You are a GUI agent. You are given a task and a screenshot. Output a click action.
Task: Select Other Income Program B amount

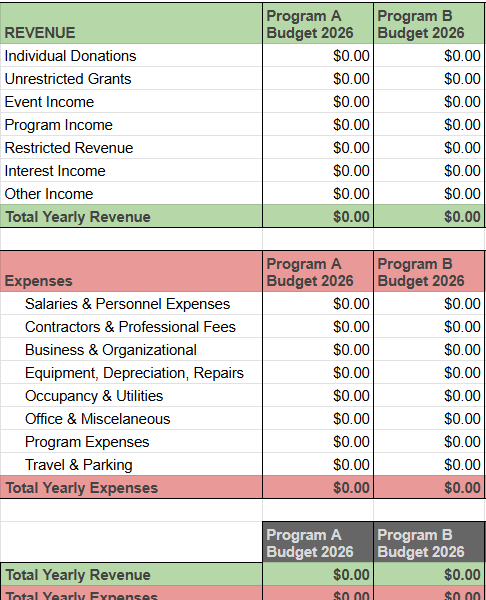coord(429,193)
